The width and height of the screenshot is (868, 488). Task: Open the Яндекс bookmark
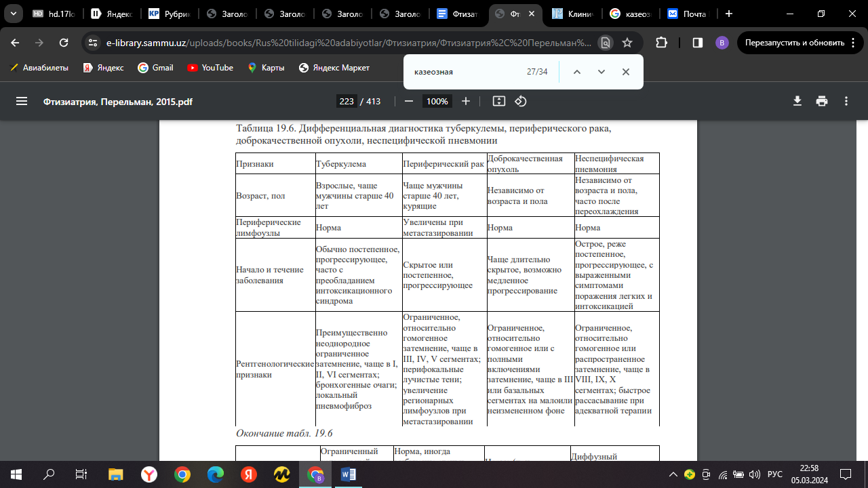tap(103, 68)
